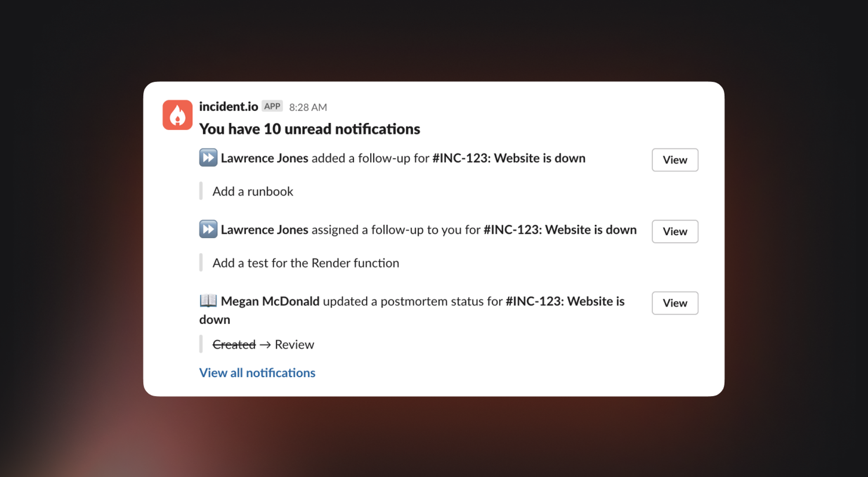Click the 8:28 AM message timestamp

click(308, 107)
